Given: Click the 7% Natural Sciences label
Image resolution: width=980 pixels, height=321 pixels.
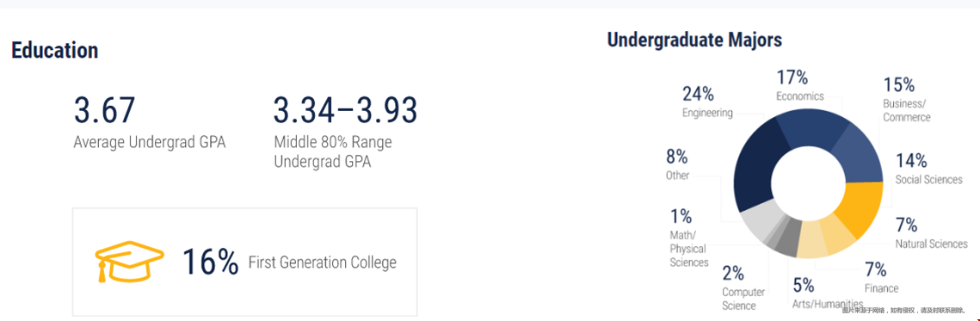Looking at the screenshot, I should [x=931, y=233].
